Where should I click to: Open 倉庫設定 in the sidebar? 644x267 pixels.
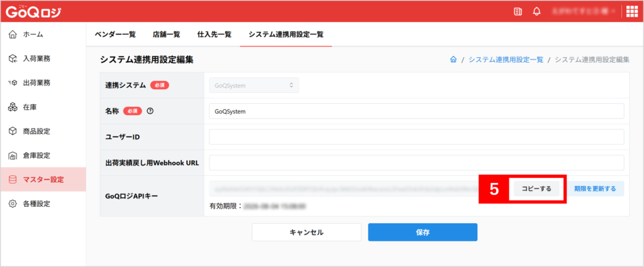pyautogui.click(x=43, y=155)
